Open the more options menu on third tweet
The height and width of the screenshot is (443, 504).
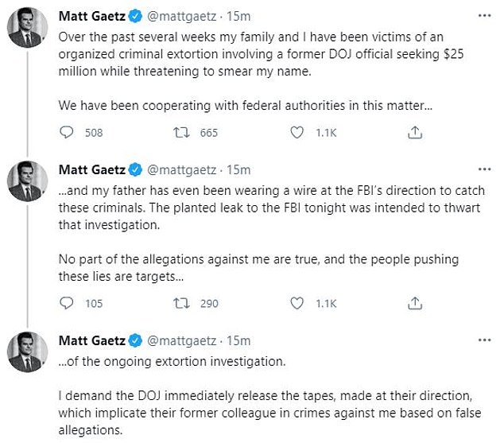[x=484, y=340]
